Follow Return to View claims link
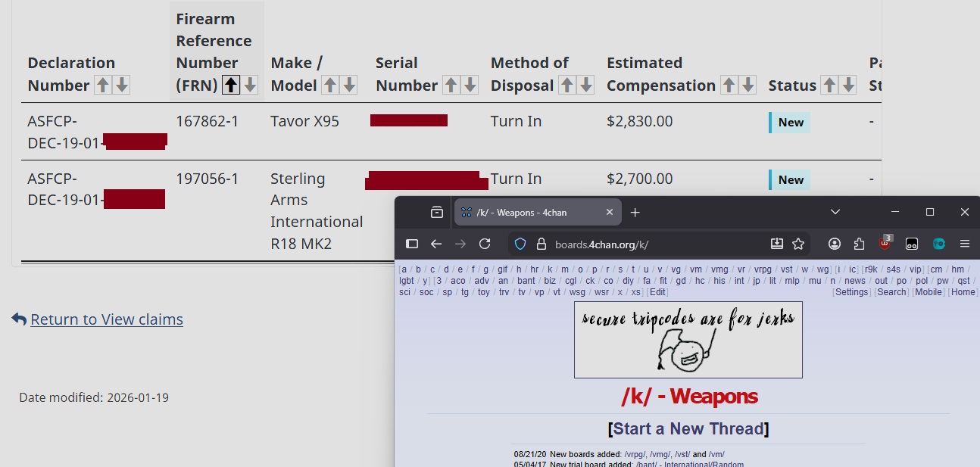Image resolution: width=980 pixels, height=467 pixels. [x=107, y=319]
